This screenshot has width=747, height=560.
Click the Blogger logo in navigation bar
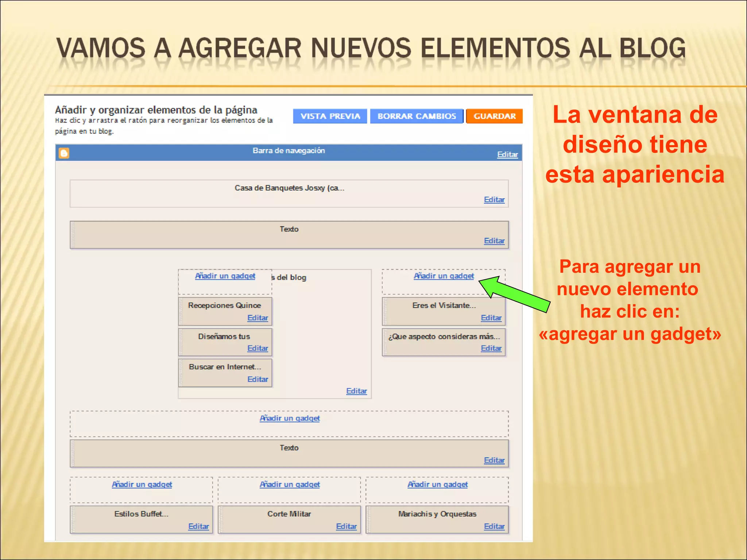click(64, 153)
